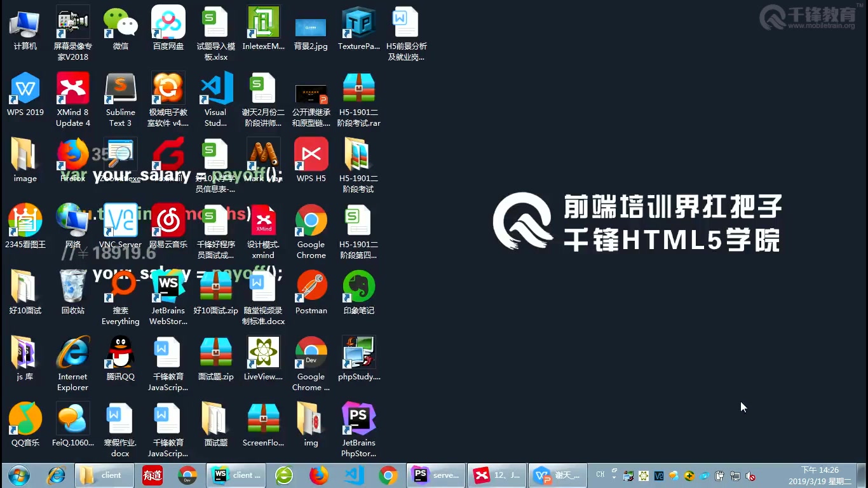Click the muted volume tray icon
Image resolution: width=868 pixels, height=488 pixels.
(750, 475)
